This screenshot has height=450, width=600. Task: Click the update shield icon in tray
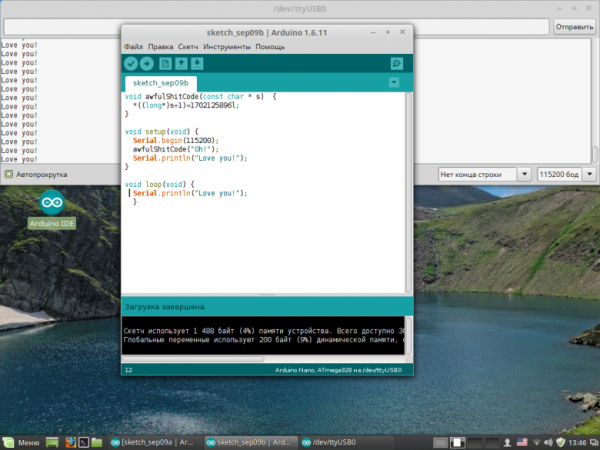click(561, 443)
